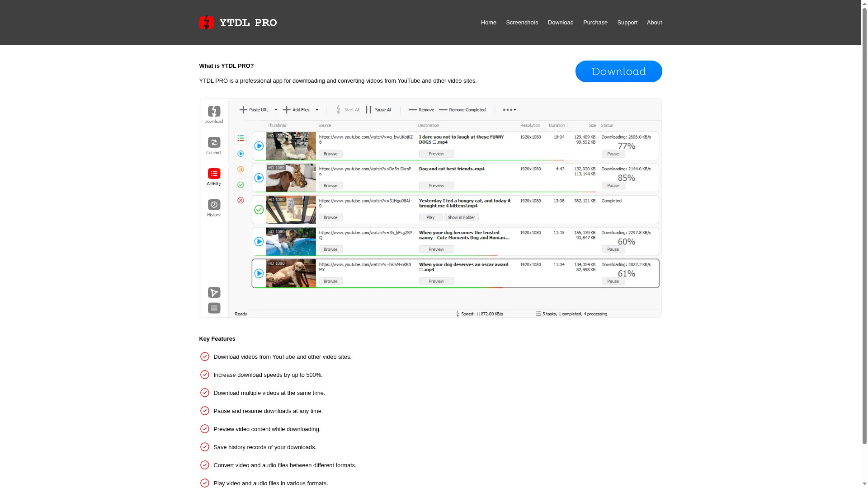Image resolution: width=868 pixels, height=488 pixels.
Task: Click completed checkmark icon on hungry cat row
Action: tap(259, 210)
